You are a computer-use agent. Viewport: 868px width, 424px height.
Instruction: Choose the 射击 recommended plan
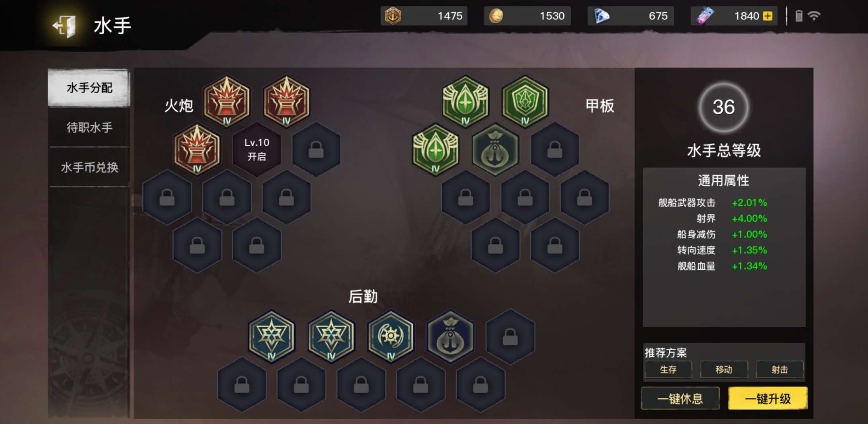(x=780, y=370)
